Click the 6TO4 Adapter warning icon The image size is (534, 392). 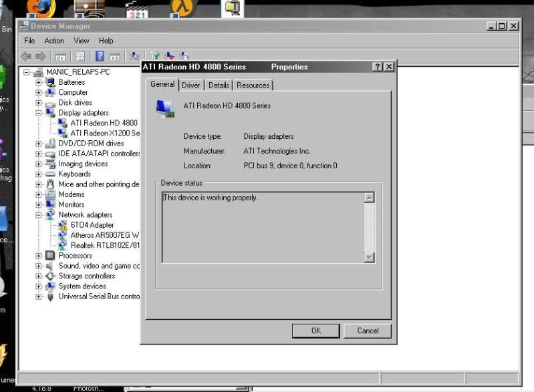pyautogui.click(x=63, y=225)
